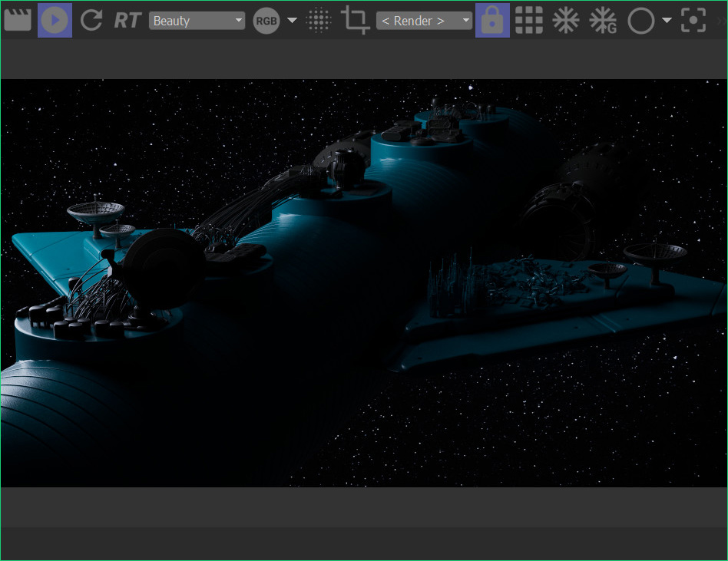This screenshot has width=728, height=561.
Task: Select the crop region tool
Action: [356, 21]
